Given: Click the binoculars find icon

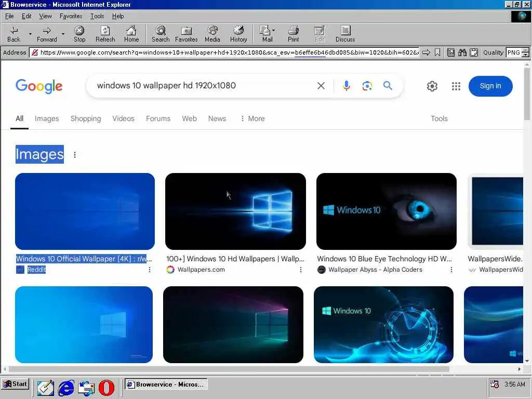Looking at the screenshot, I should (x=462, y=52).
